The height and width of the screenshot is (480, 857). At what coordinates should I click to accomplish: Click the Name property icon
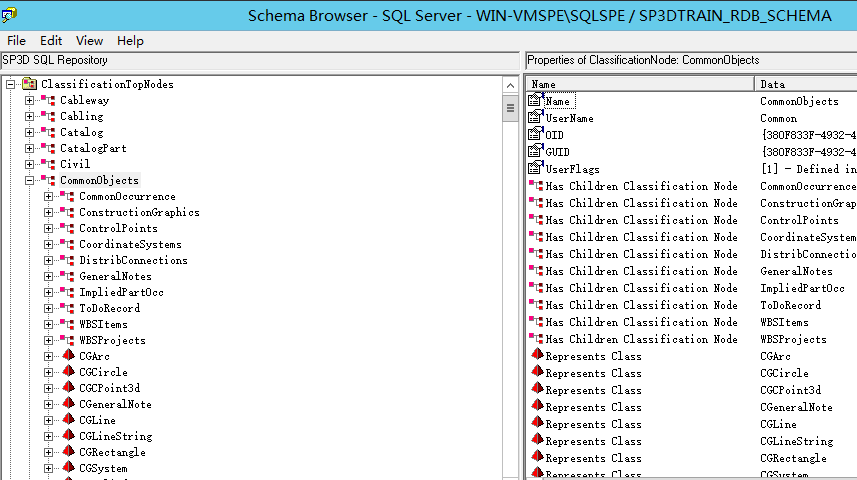[536, 100]
